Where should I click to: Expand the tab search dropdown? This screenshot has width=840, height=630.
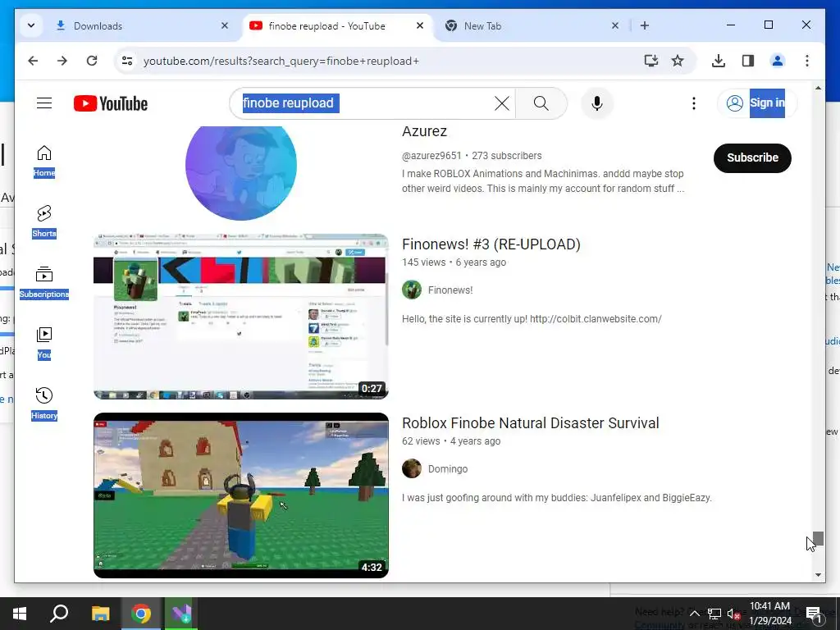click(x=31, y=25)
